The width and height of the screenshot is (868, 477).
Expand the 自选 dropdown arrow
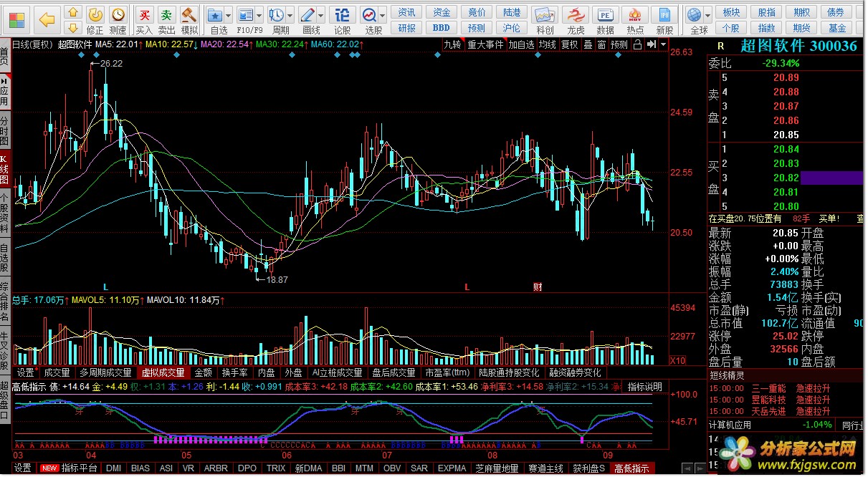(x=228, y=15)
